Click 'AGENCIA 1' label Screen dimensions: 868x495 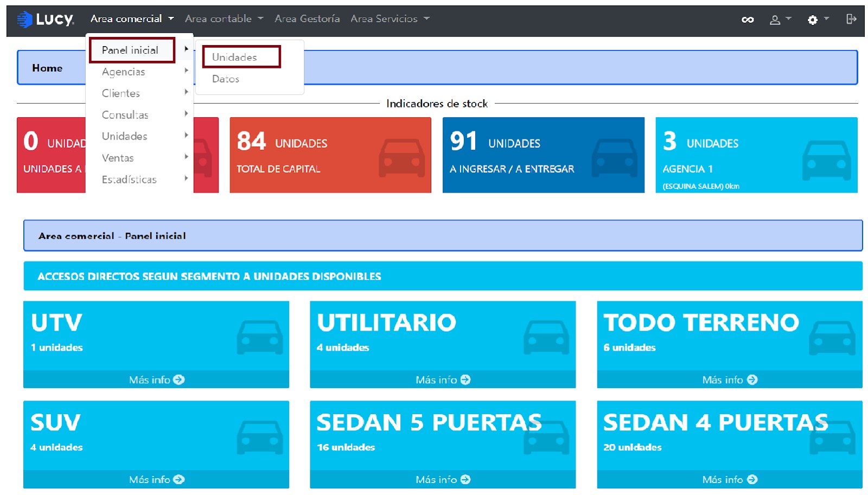tap(688, 169)
